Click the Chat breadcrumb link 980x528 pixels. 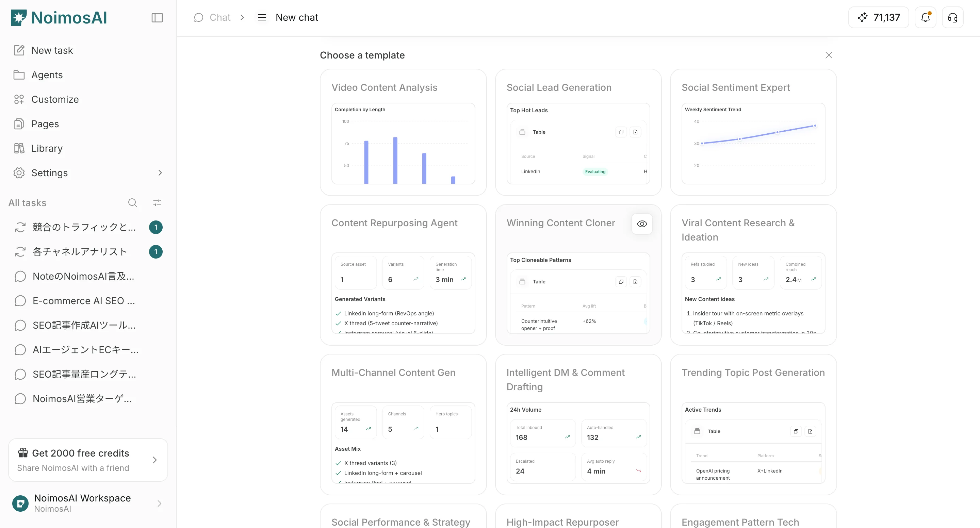point(220,17)
